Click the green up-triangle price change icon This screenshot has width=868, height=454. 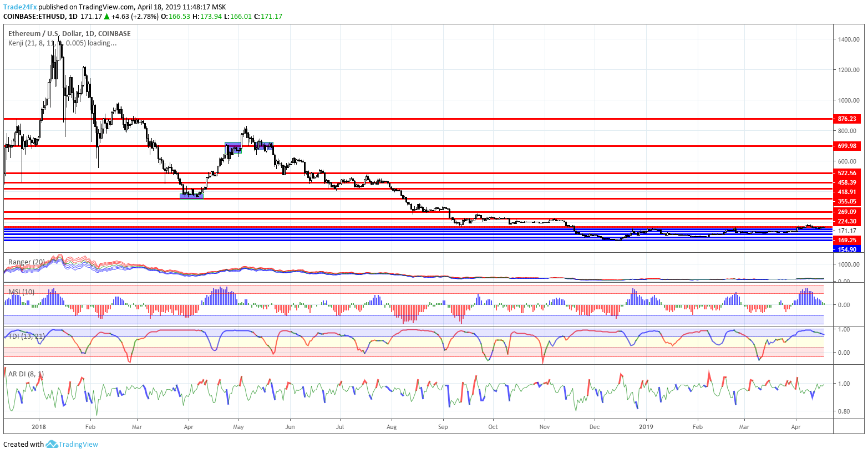tap(106, 17)
